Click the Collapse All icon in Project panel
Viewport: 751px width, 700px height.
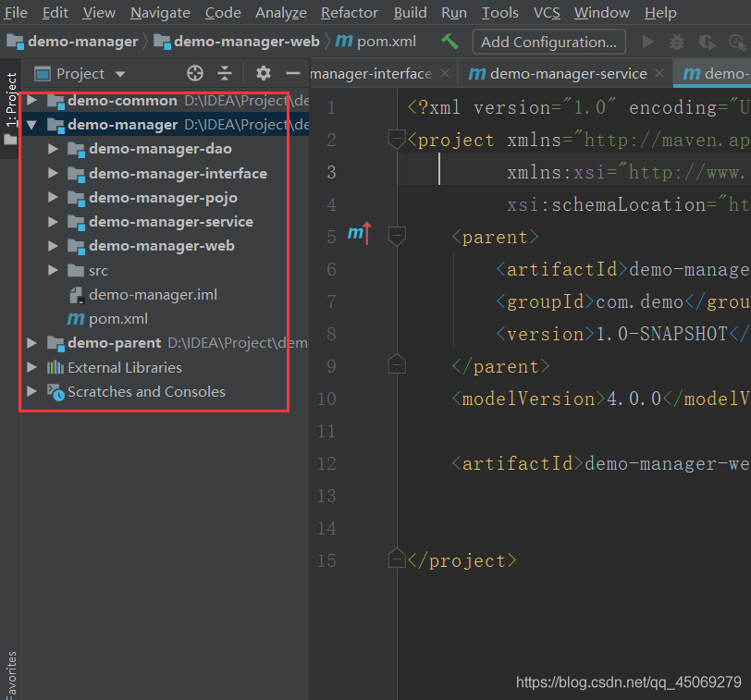pos(226,74)
